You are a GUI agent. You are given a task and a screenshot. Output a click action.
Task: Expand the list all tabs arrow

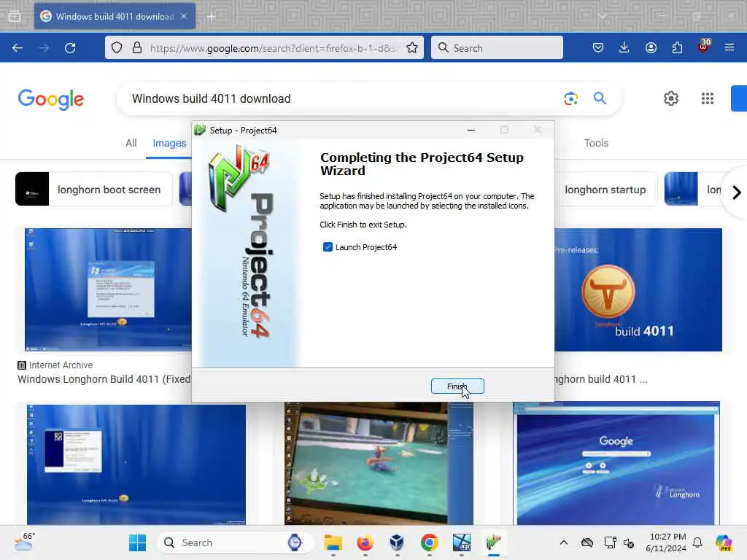[603, 16]
